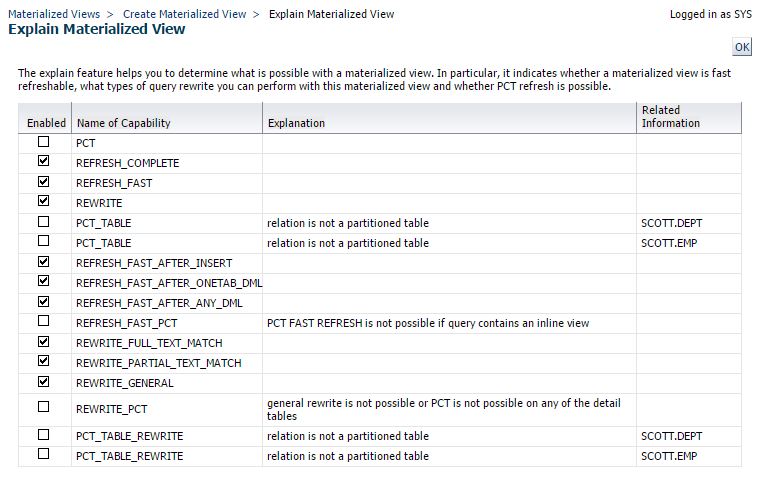
Task: Toggle the REFRESH_FAST_AFTER_ONETAB_DML checkbox
Action: (43, 281)
